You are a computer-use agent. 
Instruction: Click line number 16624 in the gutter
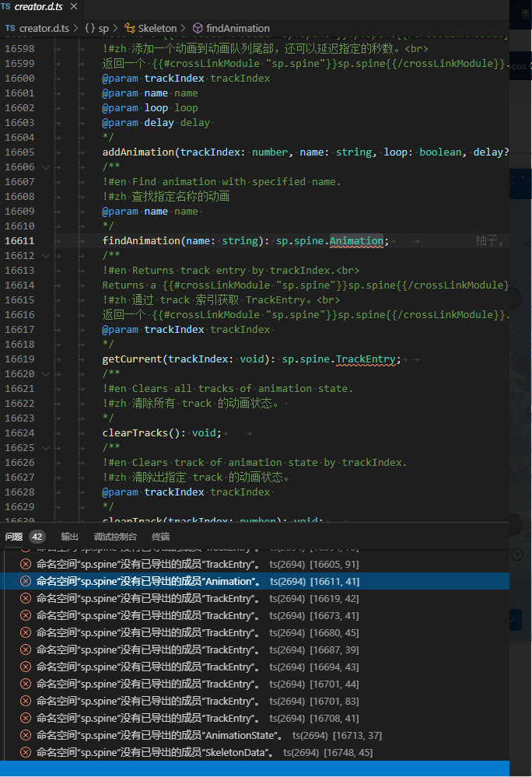tap(19, 433)
